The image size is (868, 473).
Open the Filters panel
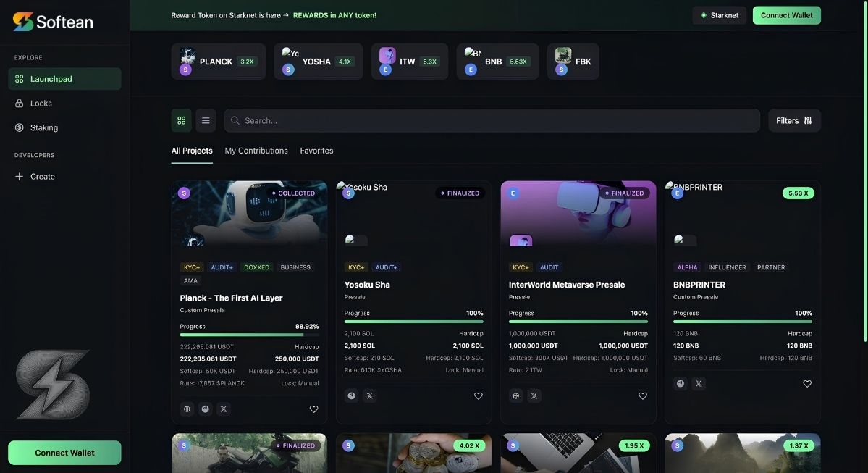click(x=794, y=120)
